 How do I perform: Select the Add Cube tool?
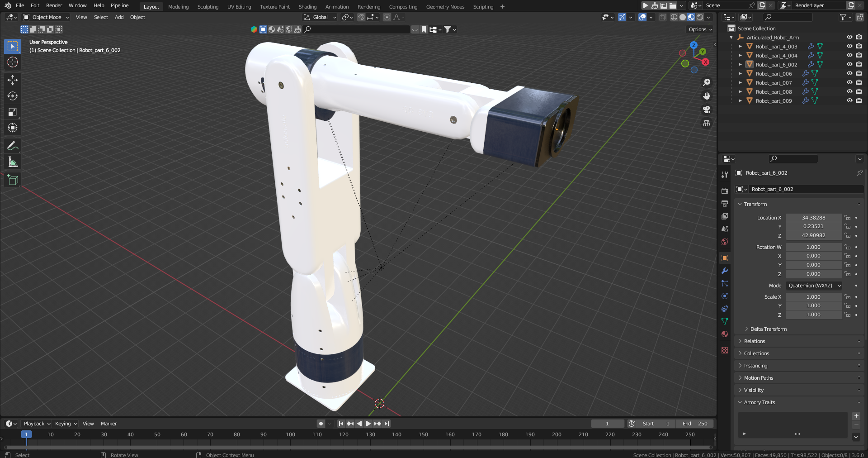click(13, 180)
